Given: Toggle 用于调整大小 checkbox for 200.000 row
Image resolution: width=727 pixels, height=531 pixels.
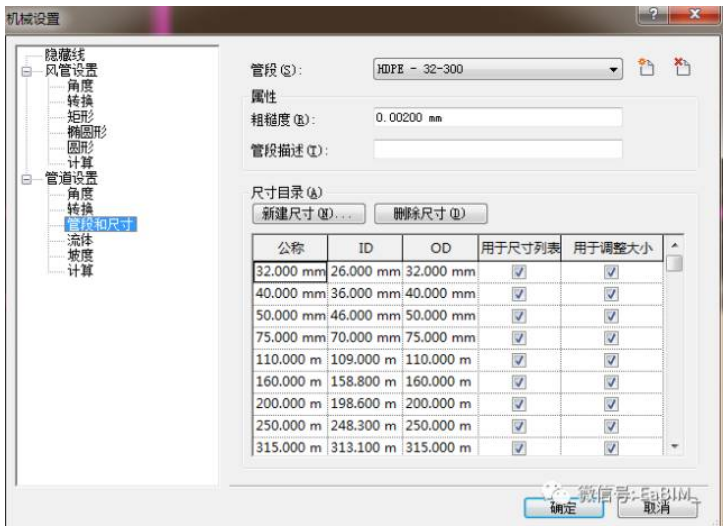Looking at the screenshot, I should pyautogui.click(x=612, y=404).
